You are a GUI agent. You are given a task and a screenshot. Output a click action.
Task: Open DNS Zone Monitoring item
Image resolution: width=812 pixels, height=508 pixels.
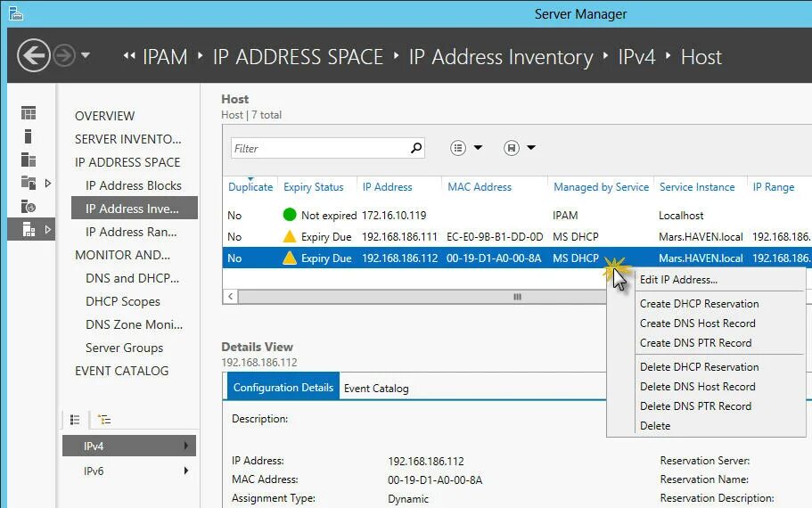click(134, 324)
